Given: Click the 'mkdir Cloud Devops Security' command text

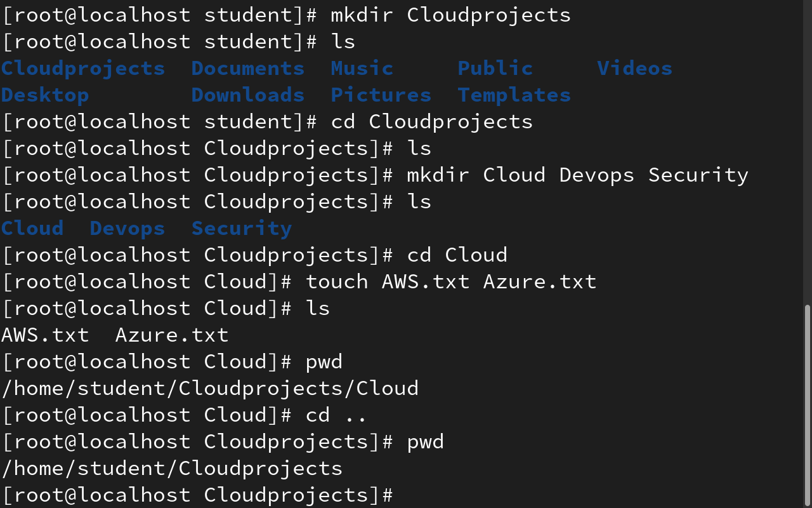Looking at the screenshot, I should (578, 175).
